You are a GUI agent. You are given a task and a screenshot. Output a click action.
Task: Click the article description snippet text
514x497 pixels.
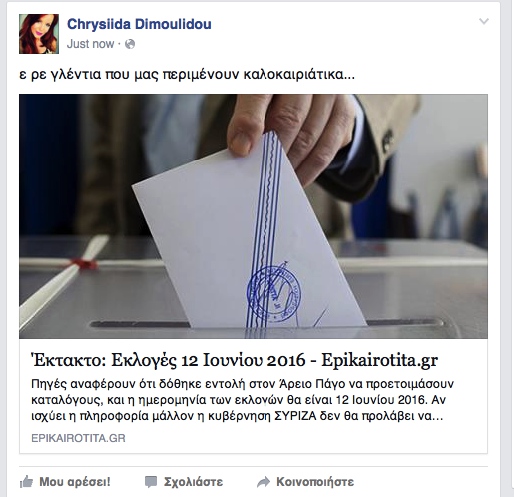click(242, 400)
